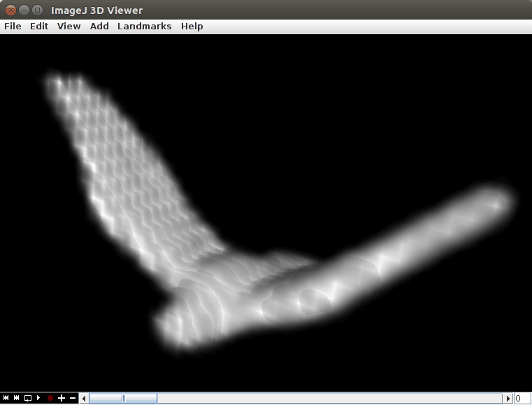The height and width of the screenshot is (405, 532).
Task: Open the Help menu
Action: 192,27
